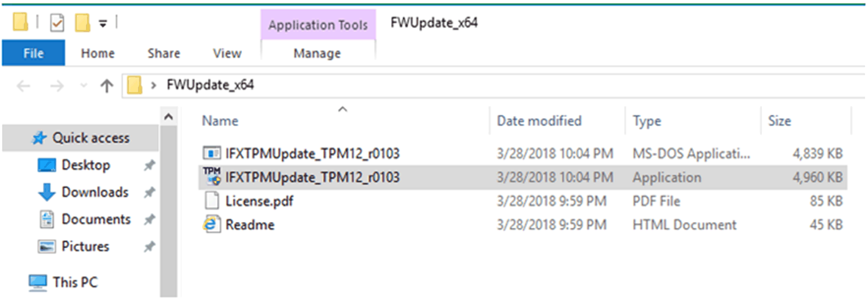This screenshot has height=300, width=868.
Task: Click the Back navigation arrow
Action: (x=24, y=86)
